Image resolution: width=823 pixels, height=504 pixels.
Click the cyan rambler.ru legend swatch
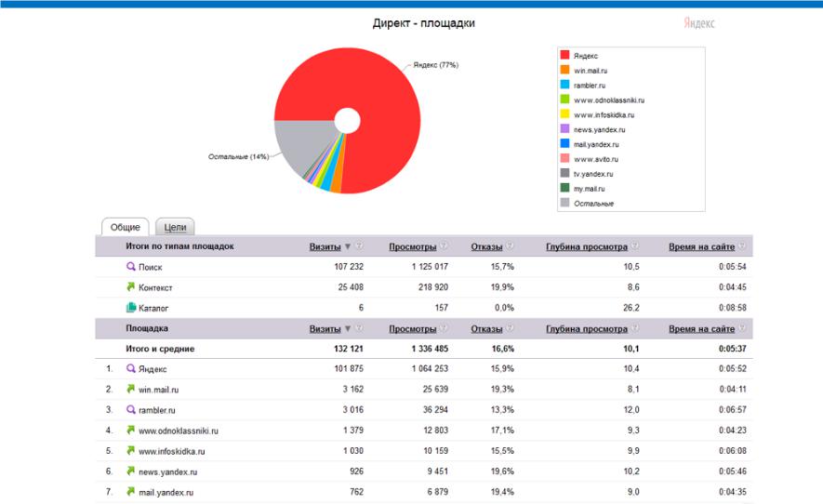click(x=564, y=84)
